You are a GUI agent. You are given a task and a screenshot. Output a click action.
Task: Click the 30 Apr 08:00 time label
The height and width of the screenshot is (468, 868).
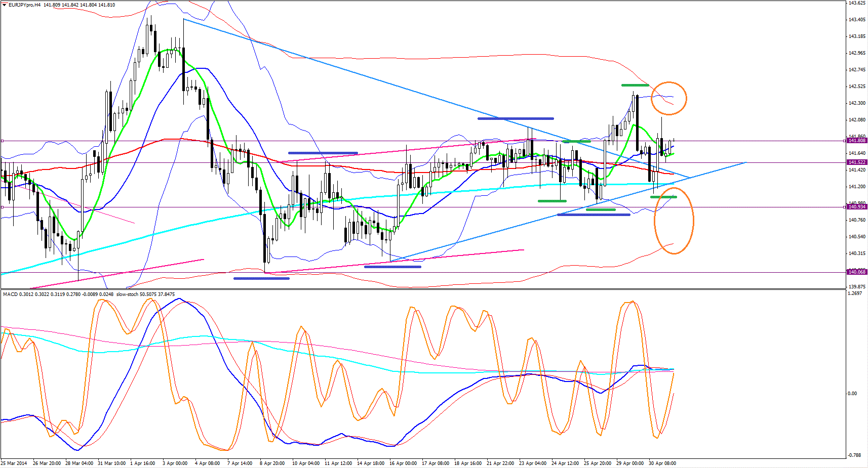pos(662,463)
